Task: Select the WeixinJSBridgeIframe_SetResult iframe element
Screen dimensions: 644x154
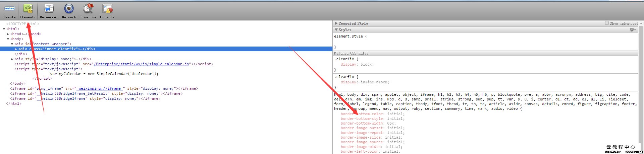Action: (x=96, y=94)
